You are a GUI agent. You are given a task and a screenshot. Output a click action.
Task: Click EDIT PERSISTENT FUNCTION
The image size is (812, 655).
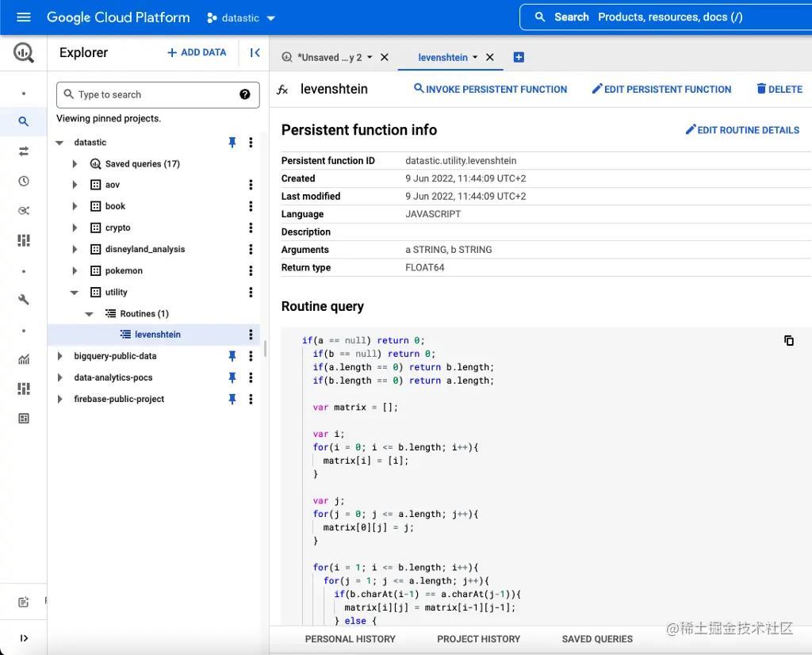661,89
